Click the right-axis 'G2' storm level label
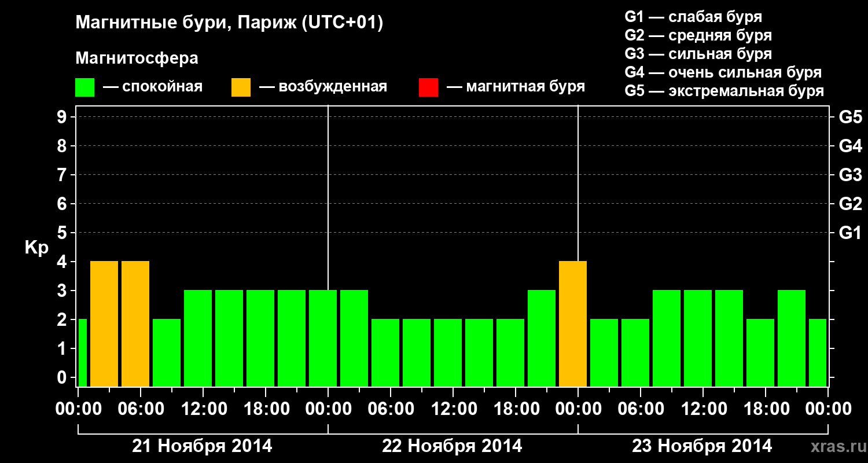The width and height of the screenshot is (868, 463). coord(850,204)
